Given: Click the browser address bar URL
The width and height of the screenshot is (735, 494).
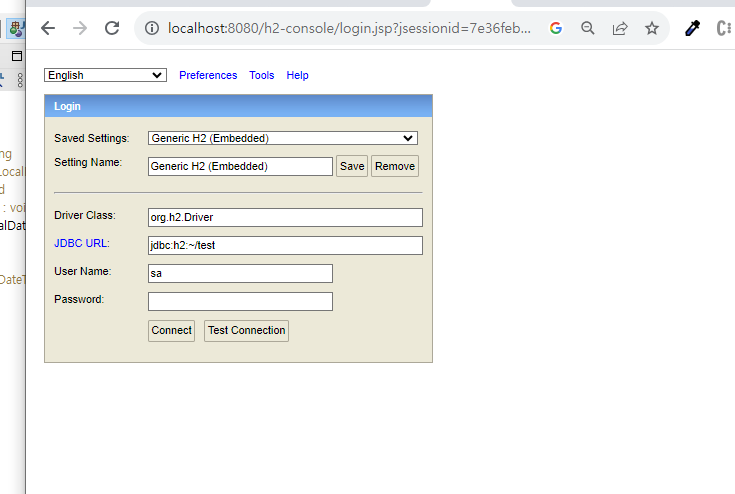Looking at the screenshot, I should [349, 28].
